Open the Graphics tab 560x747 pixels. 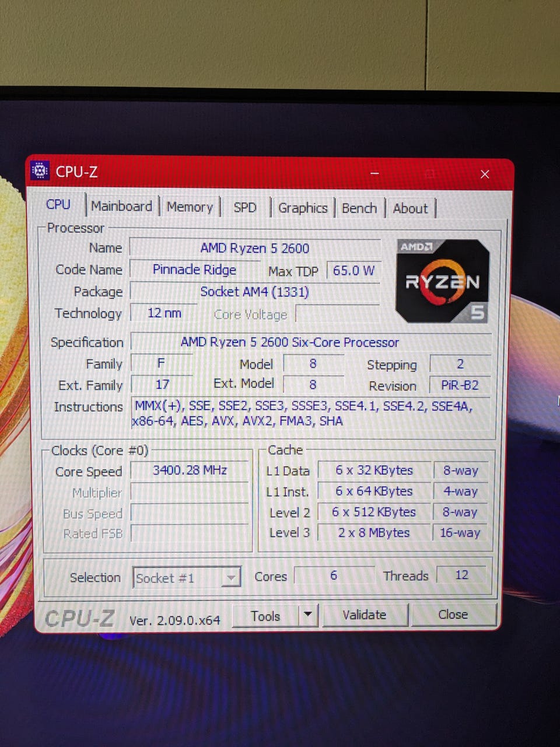pyautogui.click(x=303, y=208)
